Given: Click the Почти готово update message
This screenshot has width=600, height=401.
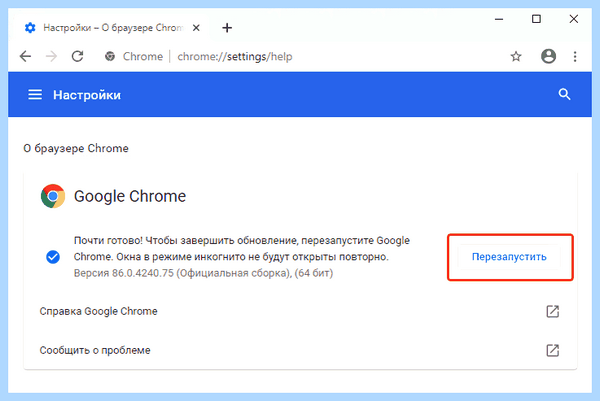Looking at the screenshot, I should coord(242,249).
